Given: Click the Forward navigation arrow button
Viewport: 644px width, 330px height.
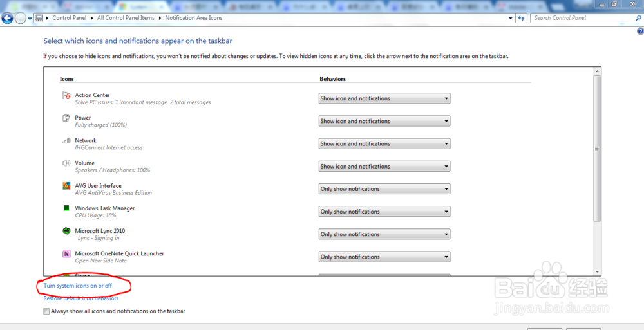Looking at the screenshot, I should coord(20,18).
